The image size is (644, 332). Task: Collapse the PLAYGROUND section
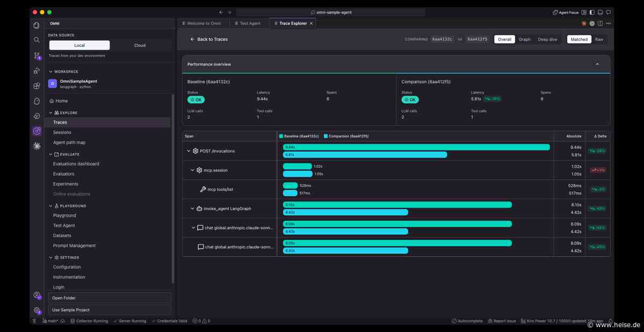coord(51,206)
